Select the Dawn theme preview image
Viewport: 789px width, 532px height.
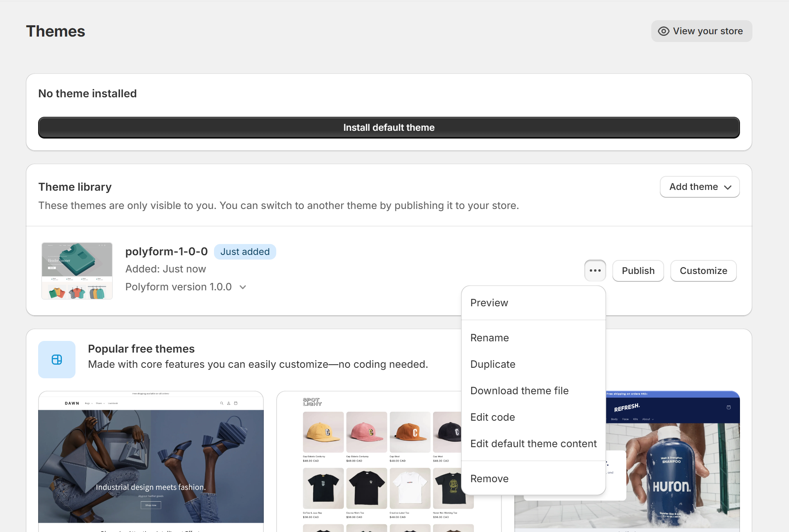click(x=151, y=459)
